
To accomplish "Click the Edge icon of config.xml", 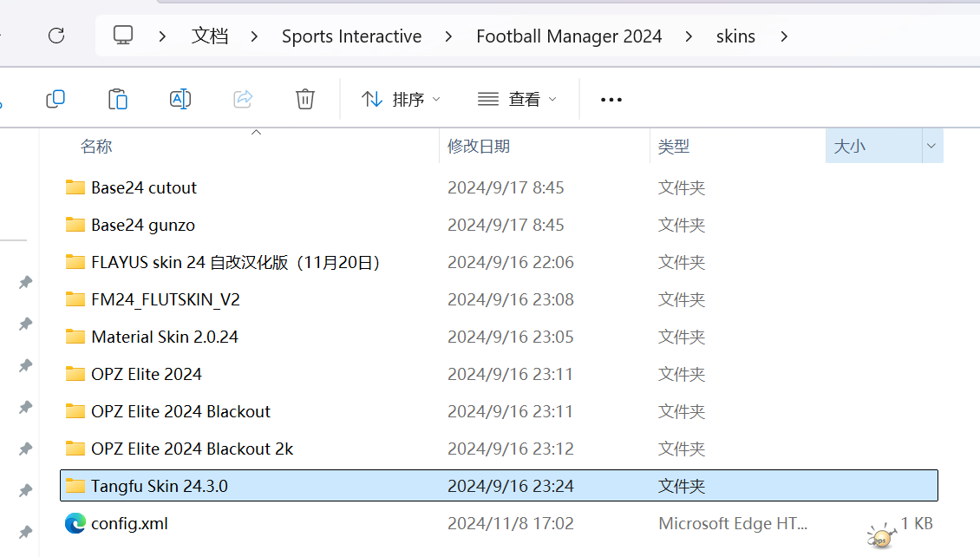I will pos(75,523).
